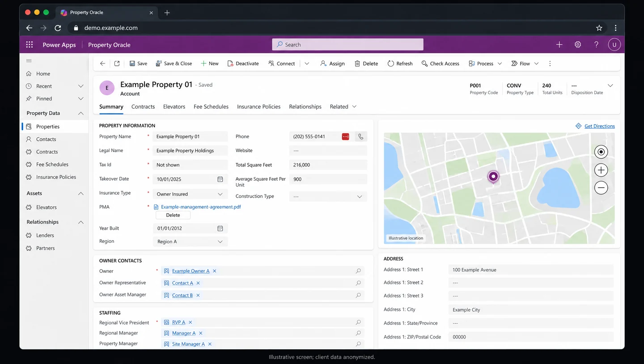Remove RVP A from Regional Vice President

(x=190, y=322)
